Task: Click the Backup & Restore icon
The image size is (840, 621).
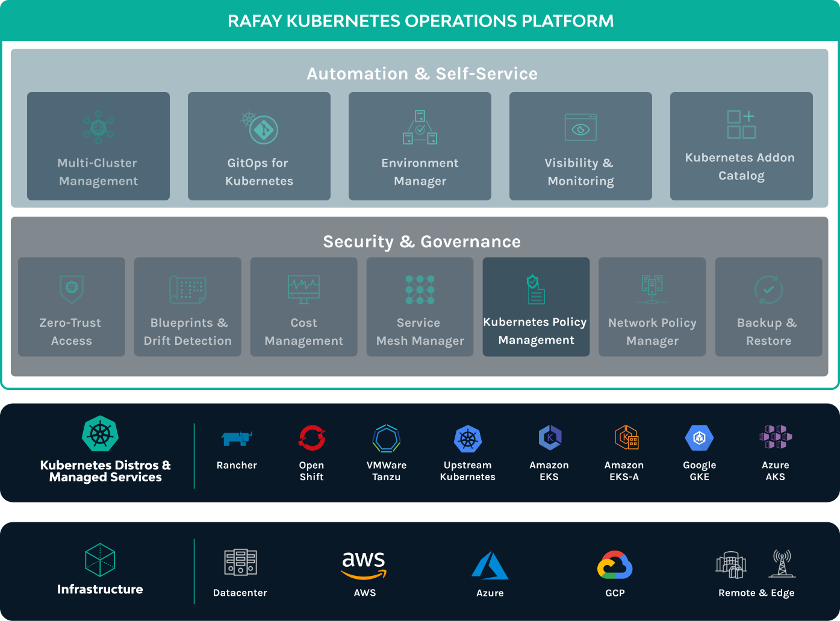Action: (x=769, y=289)
